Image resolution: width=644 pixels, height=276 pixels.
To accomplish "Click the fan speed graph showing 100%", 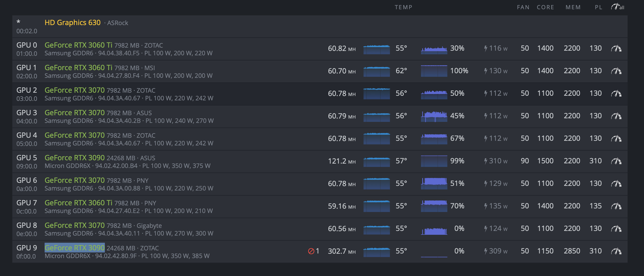I will pyautogui.click(x=434, y=71).
